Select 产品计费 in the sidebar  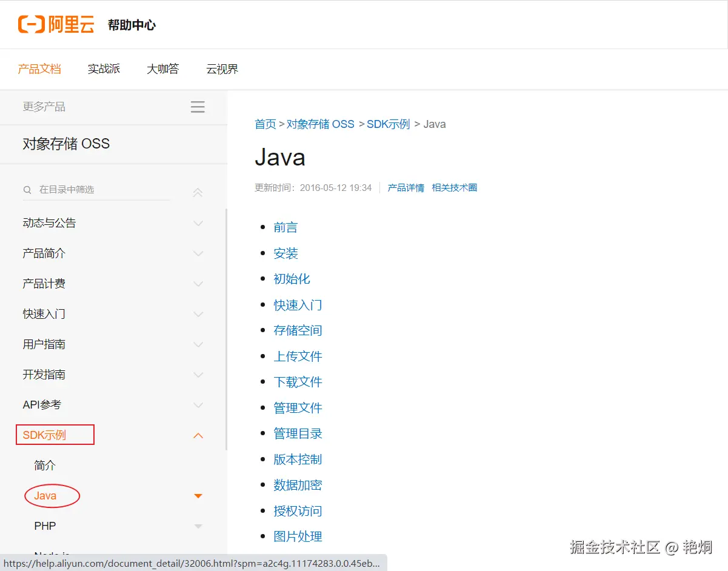pos(44,284)
